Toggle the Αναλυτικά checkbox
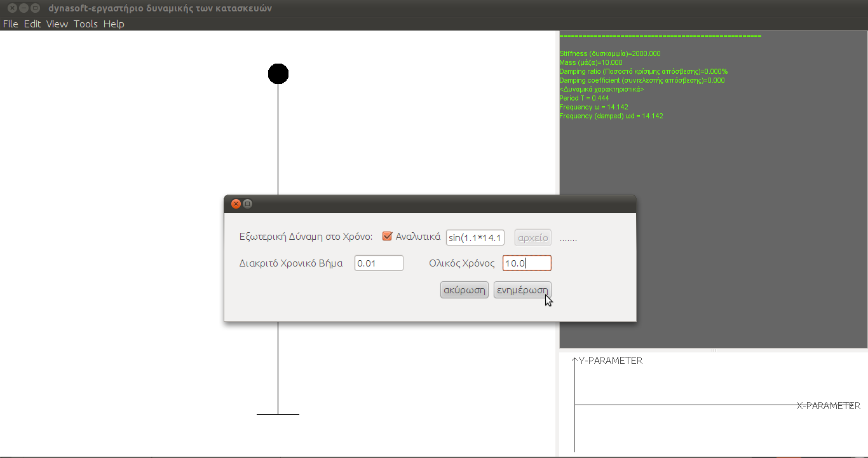Screen dimensions: 868x458 (x=387, y=237)
